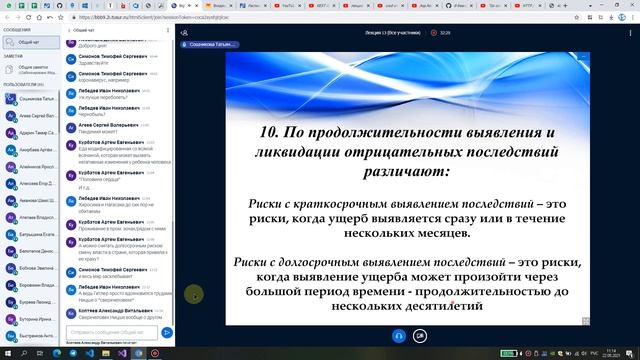Open Task View on the taskbar

point(40,353)
